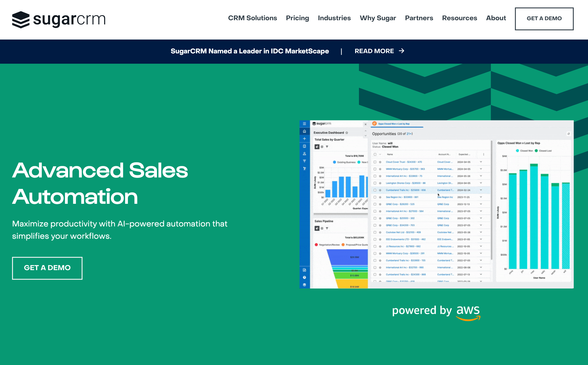
Task: Check the Cumberland Trails Inc - $25800 row
Action: pyautogui.click(x=375, y=190)
